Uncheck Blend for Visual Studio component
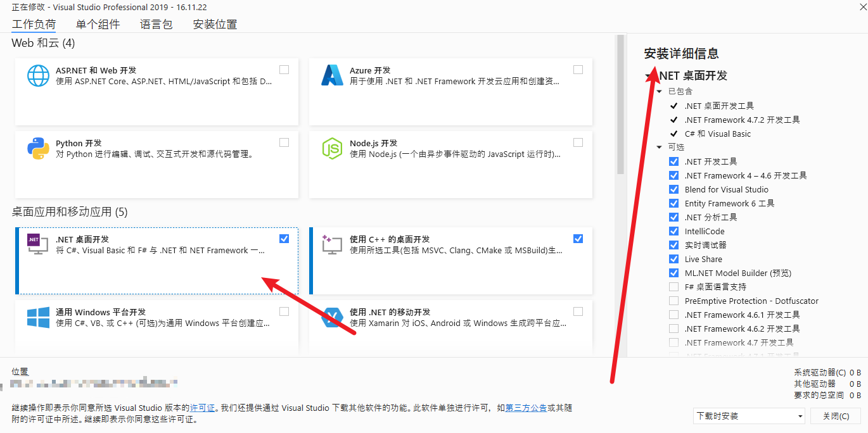Viewport: 868px width, 433px height. tap(673, 189)
